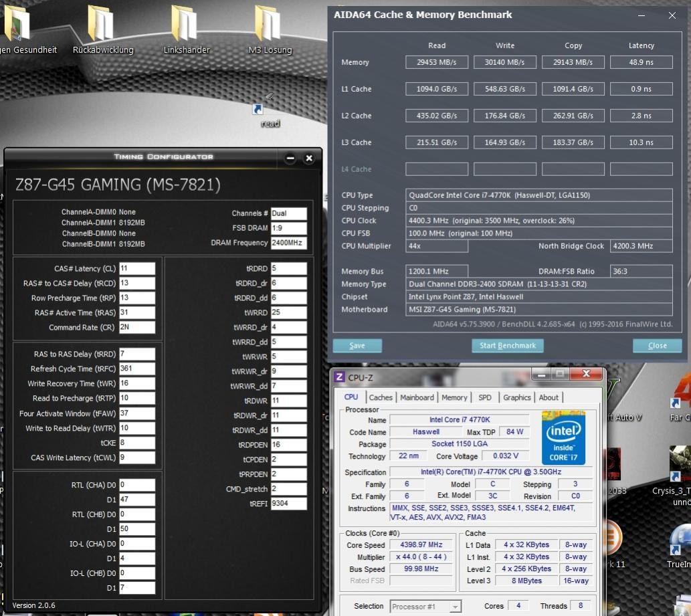Click the Memory Read 29453 MB/s result
The height and width of the screenshot is (616, 691).
(437, 62)
